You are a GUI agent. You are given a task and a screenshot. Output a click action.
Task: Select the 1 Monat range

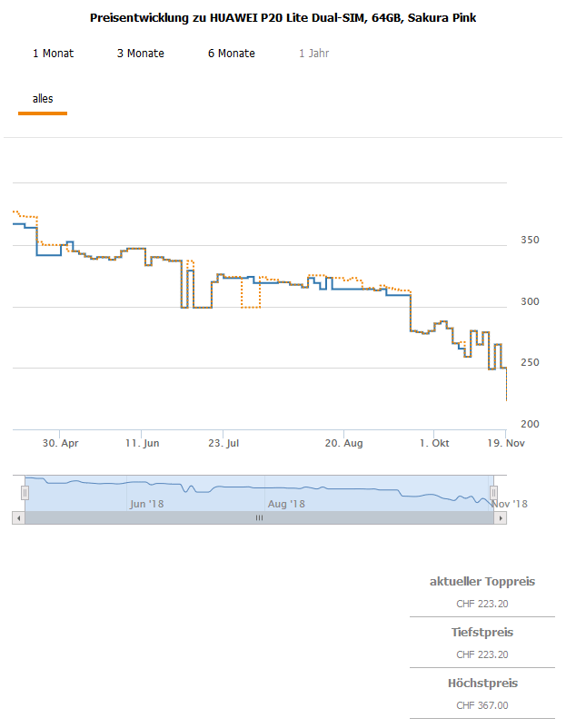coord(53,54)
